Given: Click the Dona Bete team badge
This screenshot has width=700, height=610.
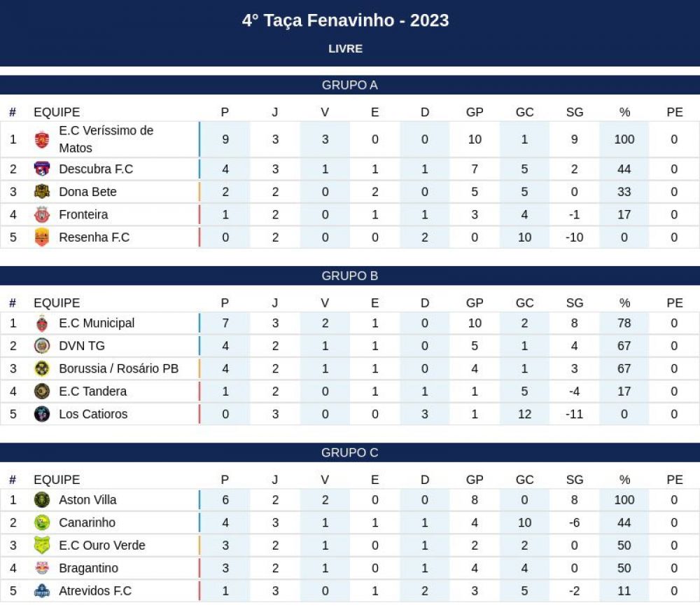Looking at the screenshot, I should click(x=42, y=192).
